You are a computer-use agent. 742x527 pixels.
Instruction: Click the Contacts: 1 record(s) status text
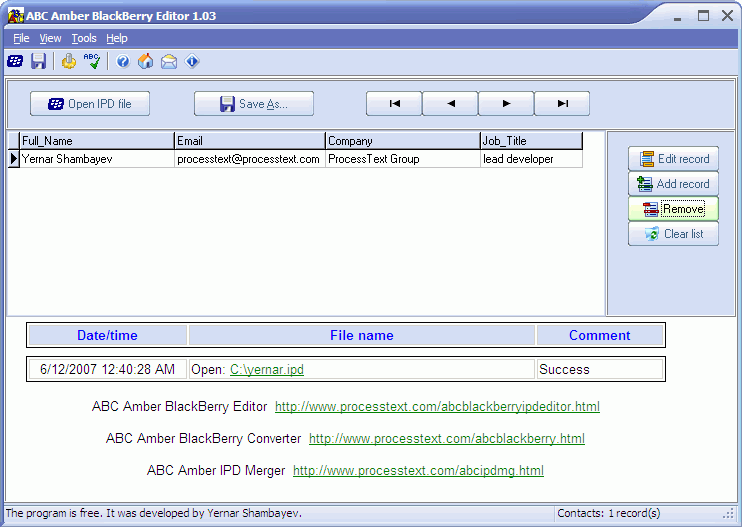pyautogui.click(x=609, y=513)
